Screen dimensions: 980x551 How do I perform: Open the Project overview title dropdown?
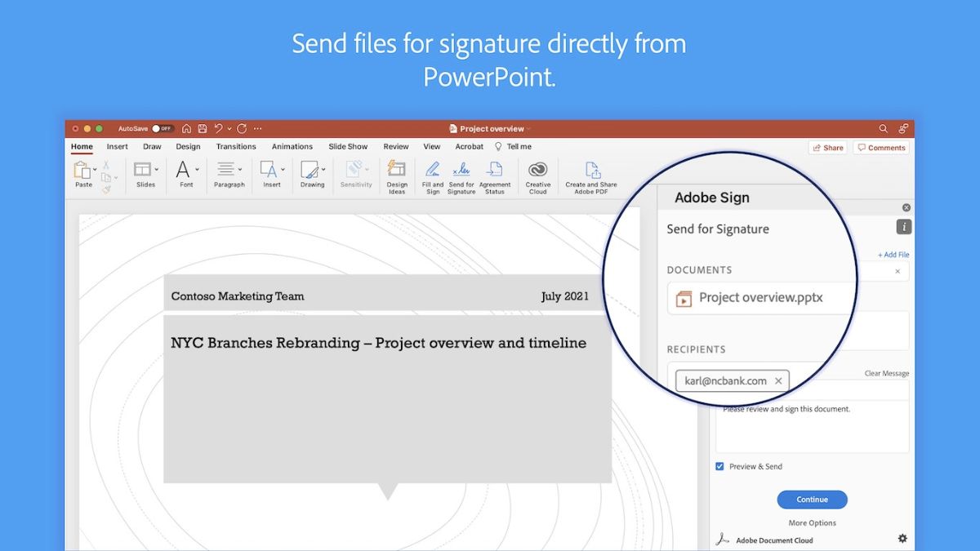click(x=528, y=129)
